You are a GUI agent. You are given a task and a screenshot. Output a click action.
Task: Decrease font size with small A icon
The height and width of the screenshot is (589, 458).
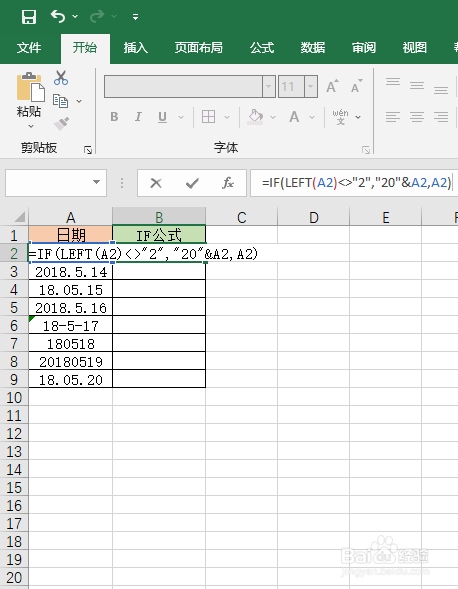click(x=357, y=86)
